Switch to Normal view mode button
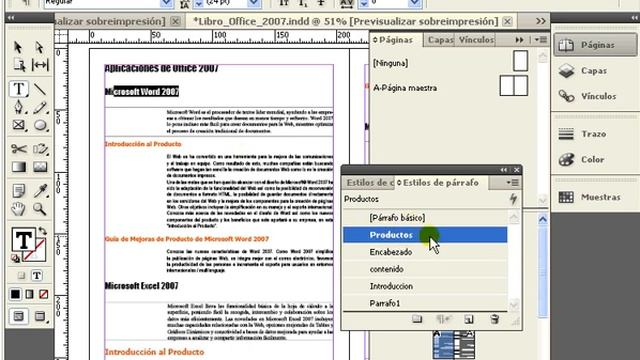The width and height of the screenshot is (640, 360). tap(19, 316)
